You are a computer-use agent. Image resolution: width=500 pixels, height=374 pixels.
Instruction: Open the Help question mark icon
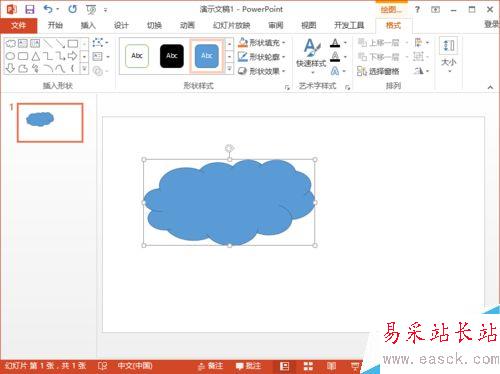click(x=417, y=9)
